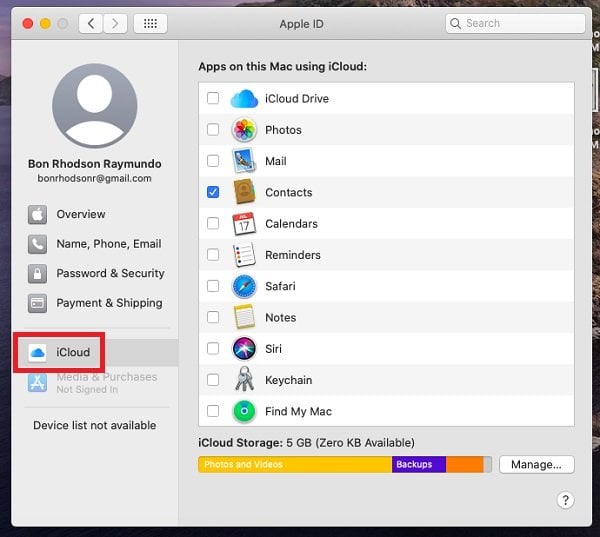Click the Apple logo Overview icon
The image size is (600, 537).
coord(38,214)
